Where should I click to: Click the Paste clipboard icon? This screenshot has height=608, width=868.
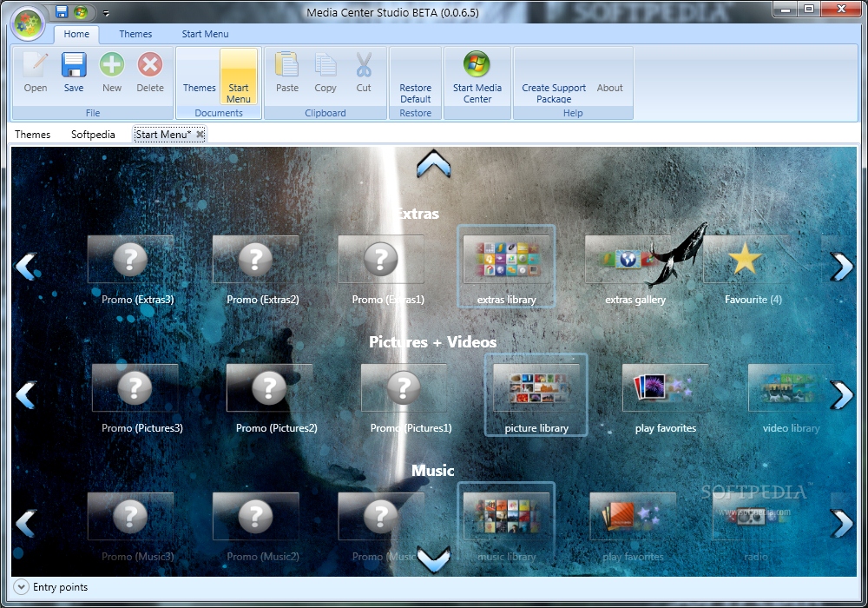pos(286,73)
